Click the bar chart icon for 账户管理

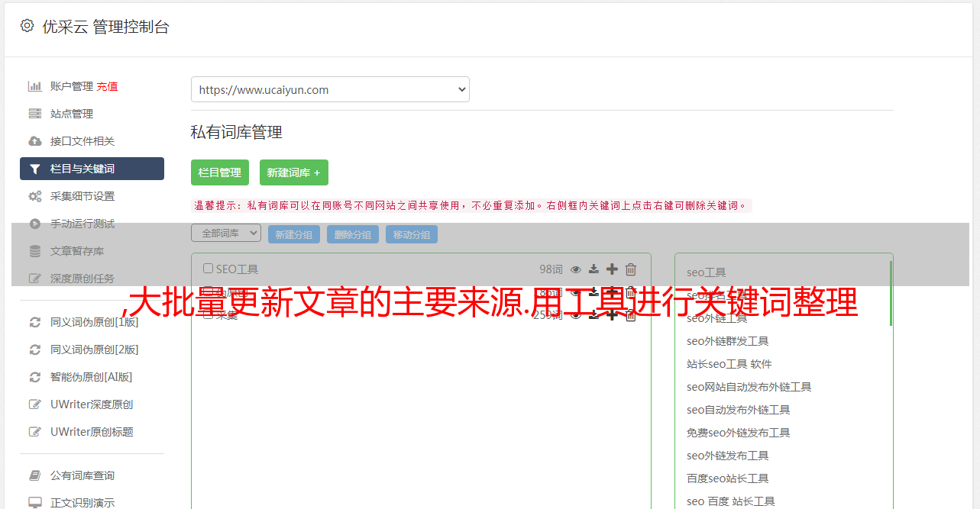point(35,86)
